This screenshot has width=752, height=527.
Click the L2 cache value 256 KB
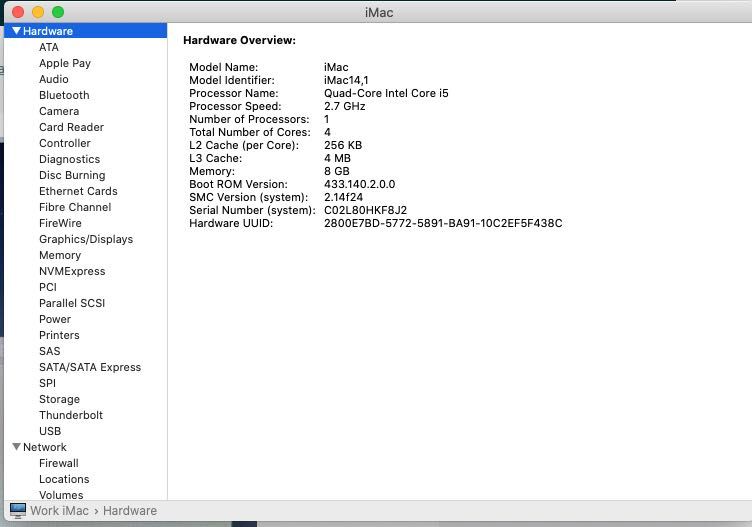(x=343, y=145)
